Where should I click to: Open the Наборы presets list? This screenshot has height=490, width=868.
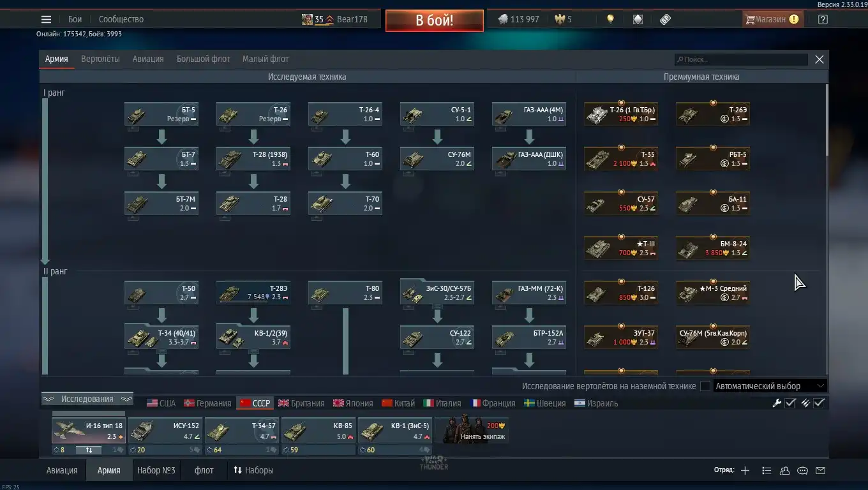pyautogui.click(x=253, y=470)
